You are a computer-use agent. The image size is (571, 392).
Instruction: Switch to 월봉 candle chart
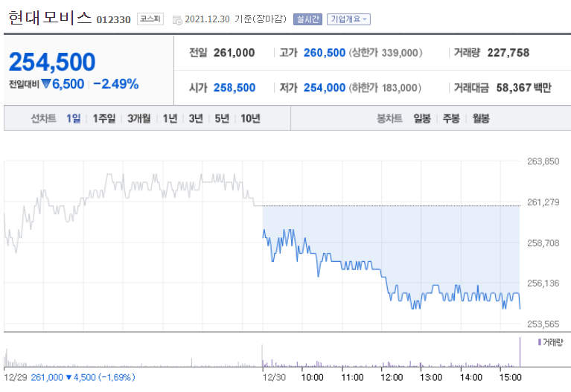coord(481,118)
